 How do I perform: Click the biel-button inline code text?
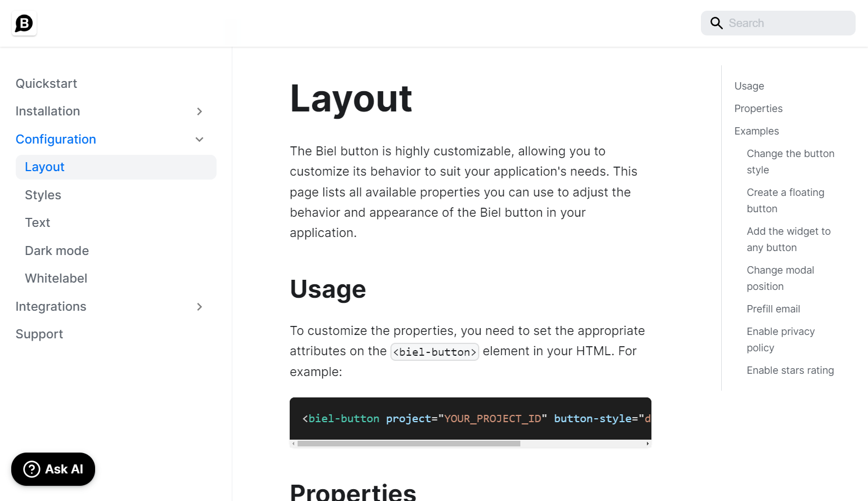435,352
